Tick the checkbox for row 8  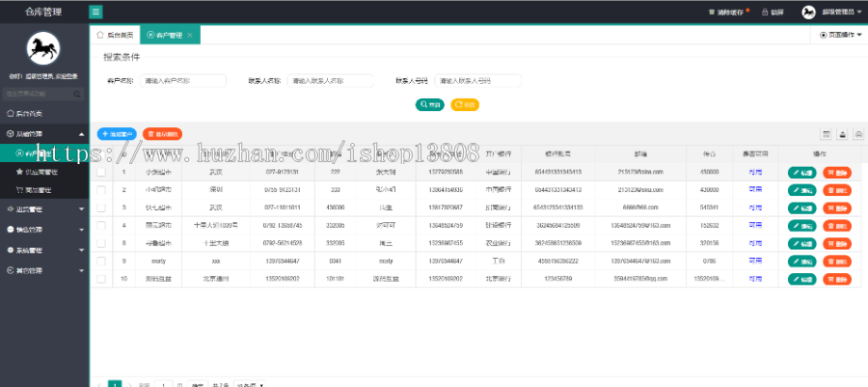100,243
